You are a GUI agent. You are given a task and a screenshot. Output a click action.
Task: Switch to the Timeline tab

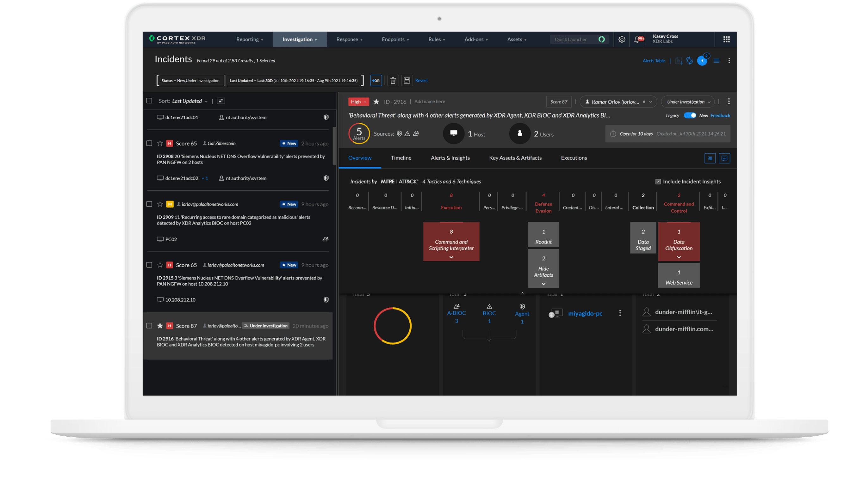(x=401, y=158)
